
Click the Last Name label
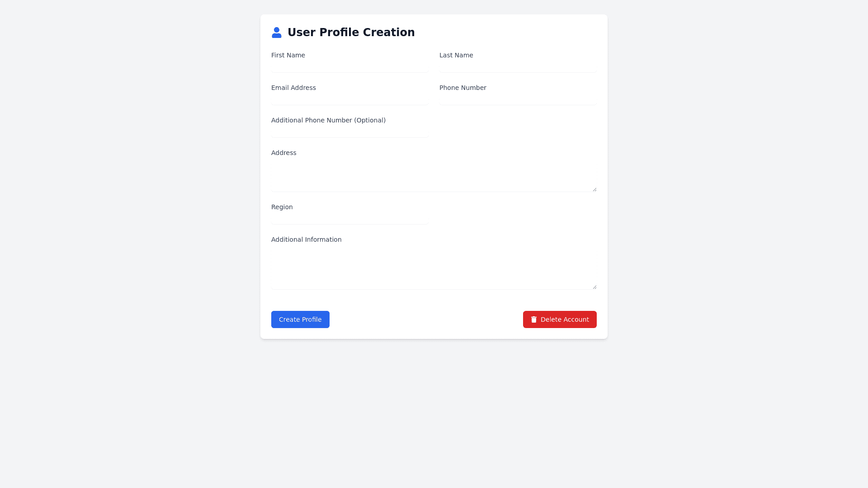[x=456, y=55]
